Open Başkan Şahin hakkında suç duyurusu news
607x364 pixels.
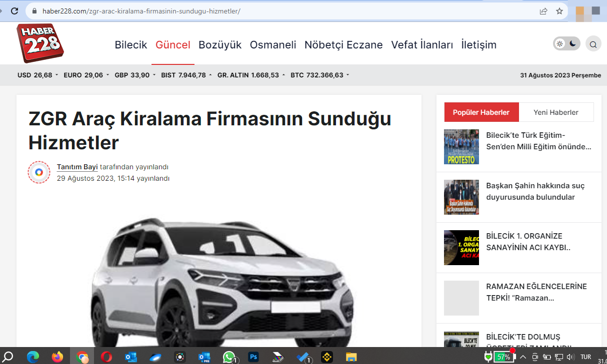(535, 191)
